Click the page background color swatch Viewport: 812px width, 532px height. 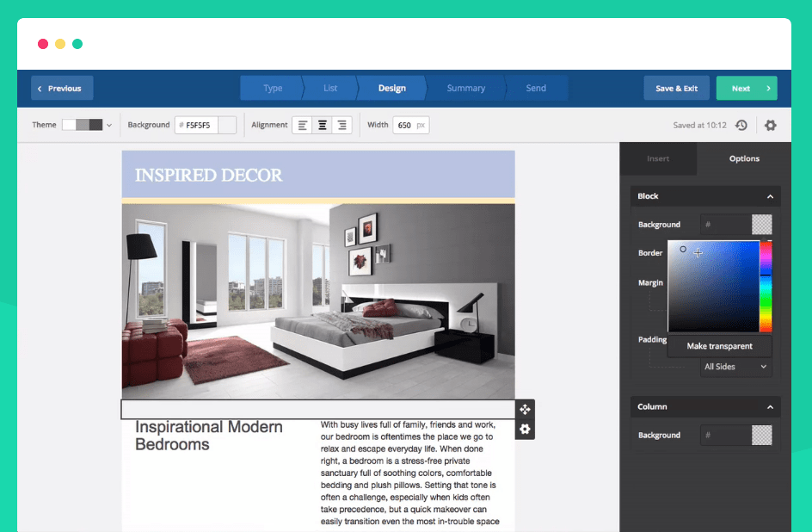pyautogui.click(x=227, y=125)
